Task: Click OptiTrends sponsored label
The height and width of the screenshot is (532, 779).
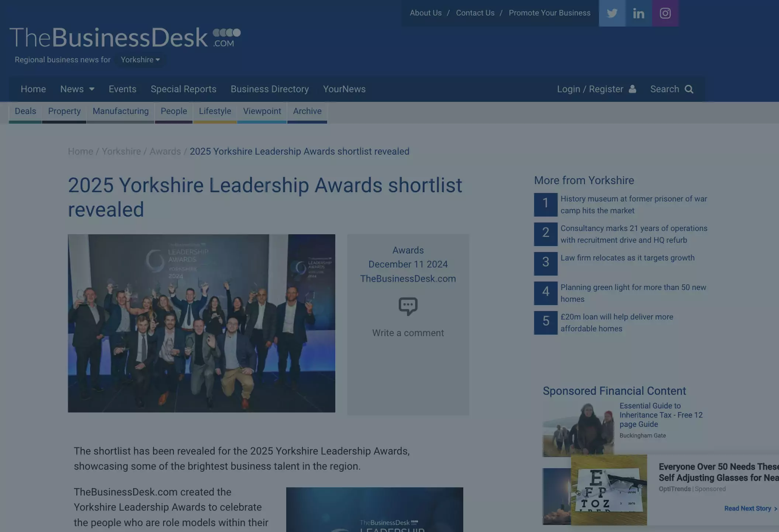Action: 675,489
